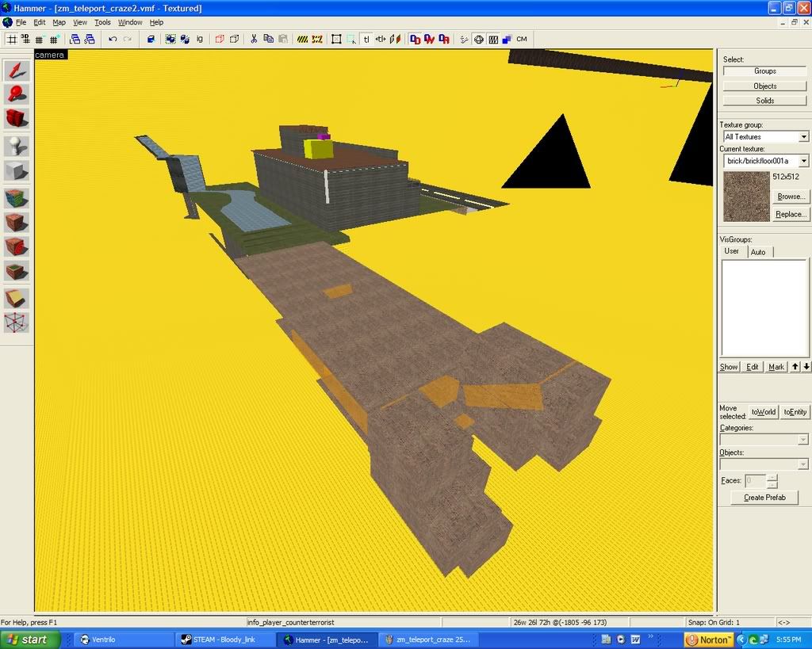Pick the Entity tool
Screen dimensions: 812x649
[17, 146]
